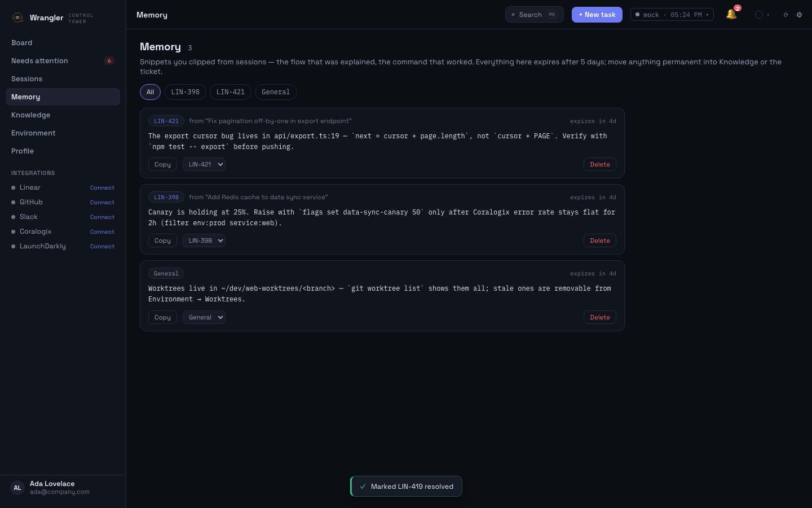Click the LIN-421 tag on first snippet
Viewport: 812px width, 508px height.
coord(166,121)
